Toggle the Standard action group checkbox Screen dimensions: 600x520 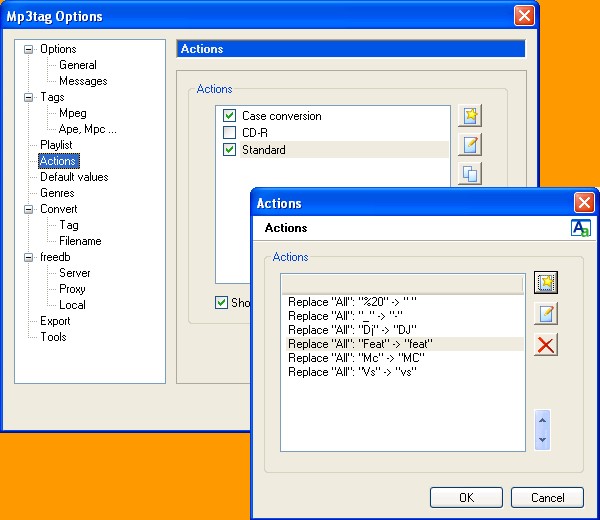click(x=230, y=150)
